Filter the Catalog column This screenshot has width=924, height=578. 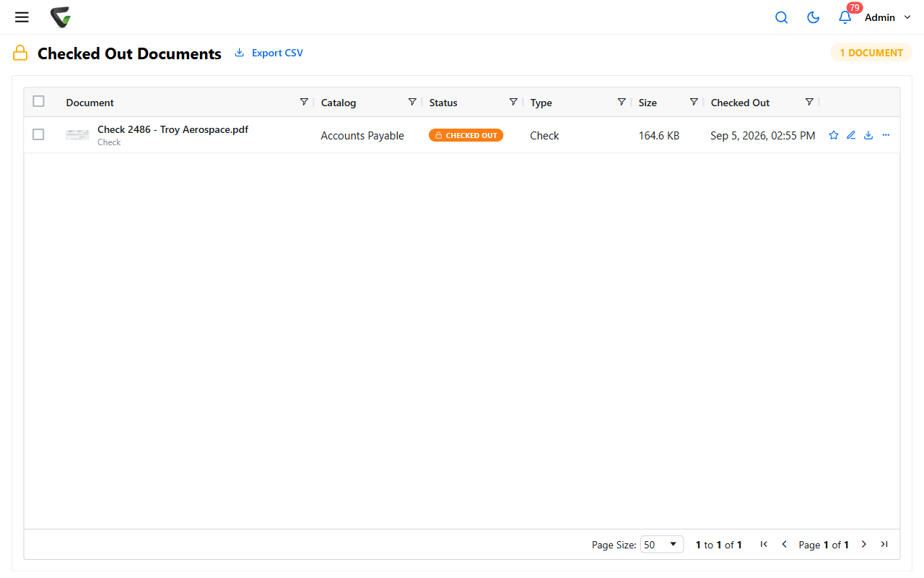412,102
